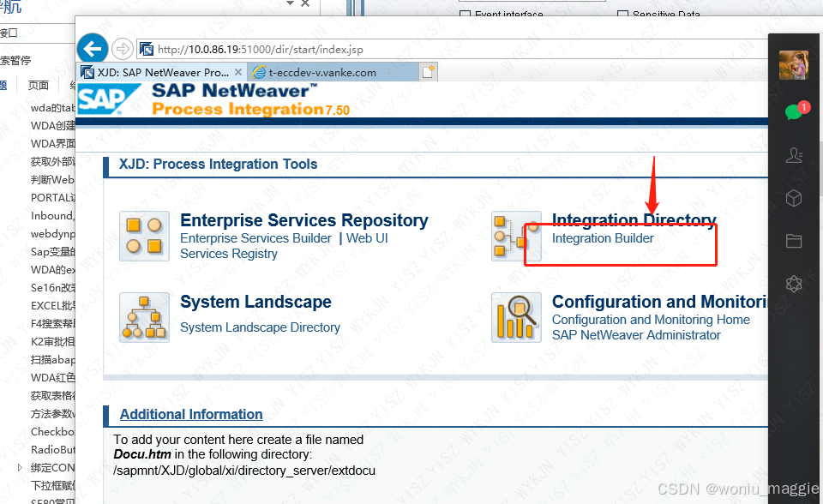The width and height of the screenshot is (823, 504).
Task: Select K2审批相 item in left list
Action: 52,342
